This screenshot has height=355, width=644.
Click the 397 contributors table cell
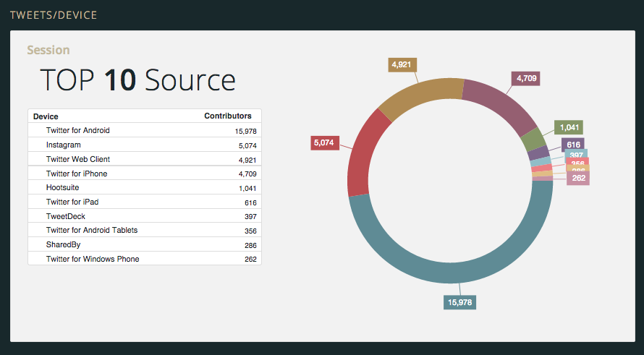click(250, 217)
